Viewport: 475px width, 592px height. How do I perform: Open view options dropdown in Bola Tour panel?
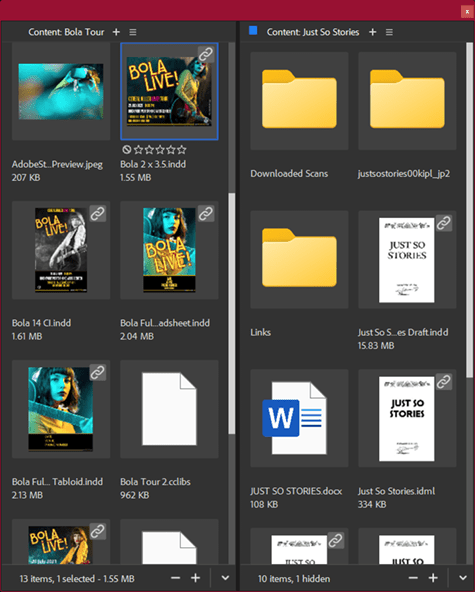pyautogui.click(x=225, y=578)
